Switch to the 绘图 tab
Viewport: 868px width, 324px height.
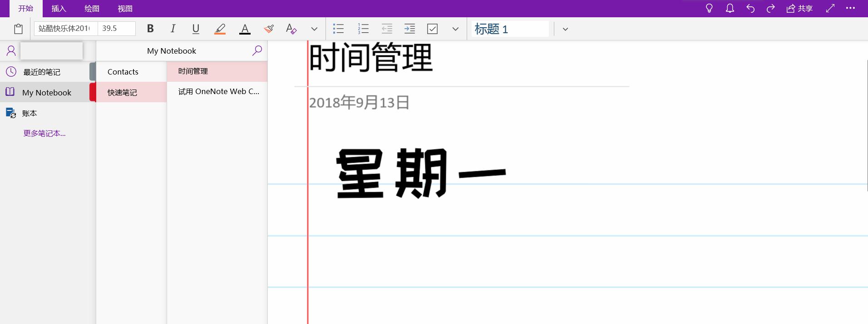tap(92, 8)
